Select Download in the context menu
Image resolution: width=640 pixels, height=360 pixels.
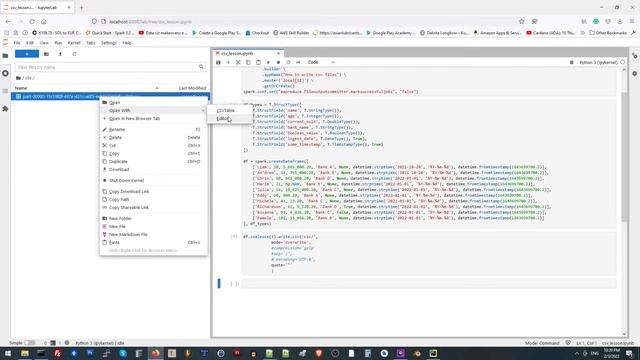pyautogui.click(x=153, y=169)
